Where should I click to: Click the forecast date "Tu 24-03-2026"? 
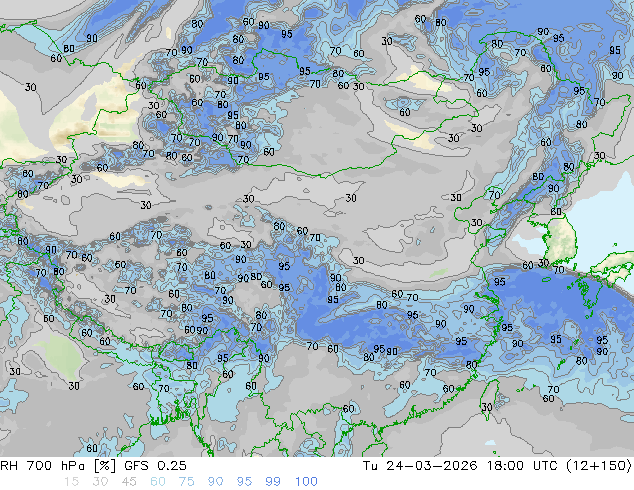[420, 466]
